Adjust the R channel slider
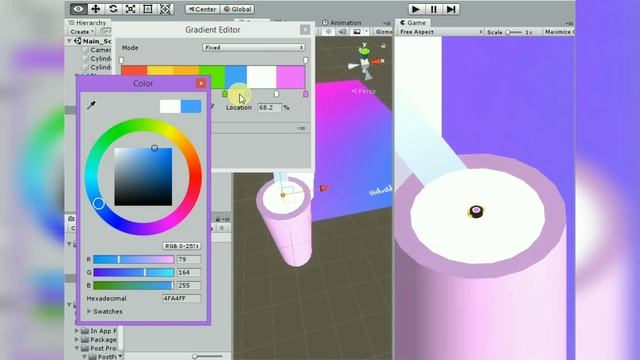 pos(133,260)
